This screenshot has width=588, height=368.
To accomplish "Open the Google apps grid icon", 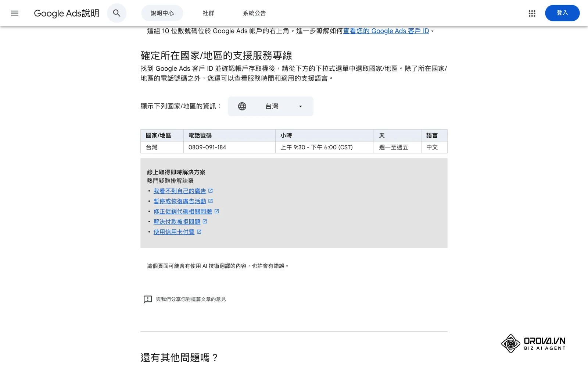I will coord(532,13).
